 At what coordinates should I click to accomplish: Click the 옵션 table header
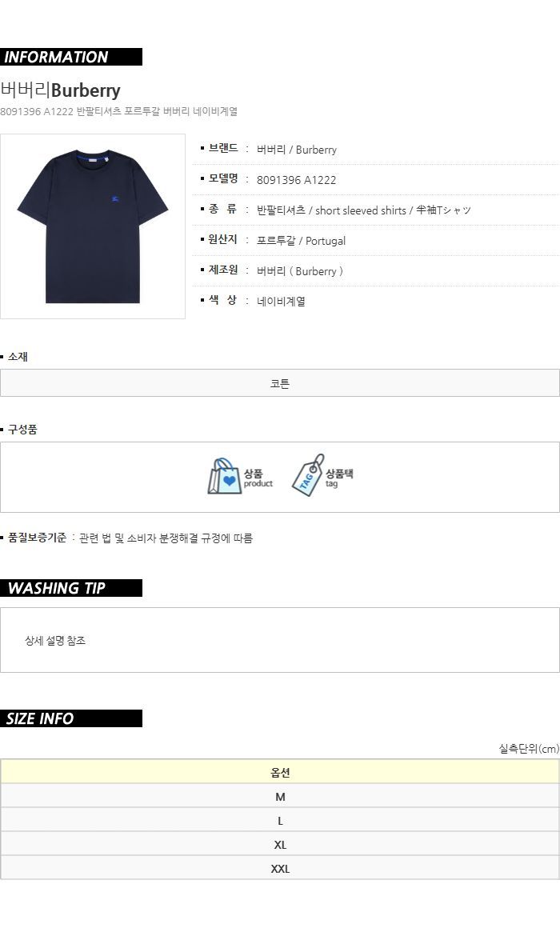(280, 772)
